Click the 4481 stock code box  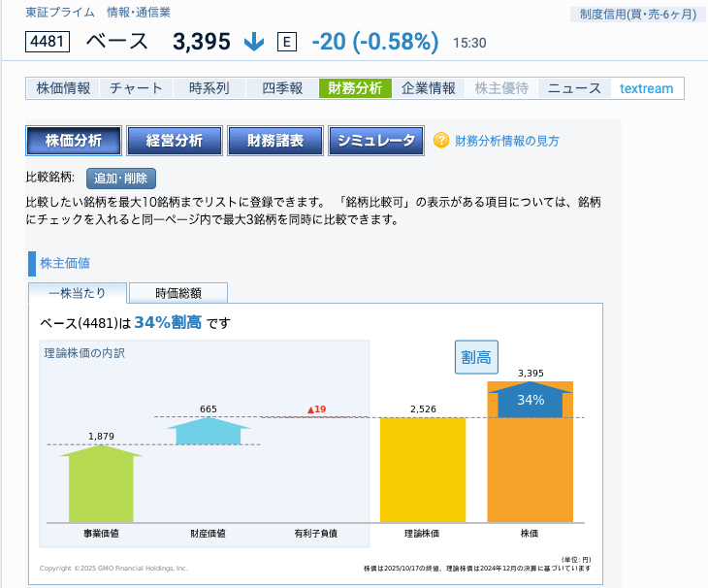(46, 42)
